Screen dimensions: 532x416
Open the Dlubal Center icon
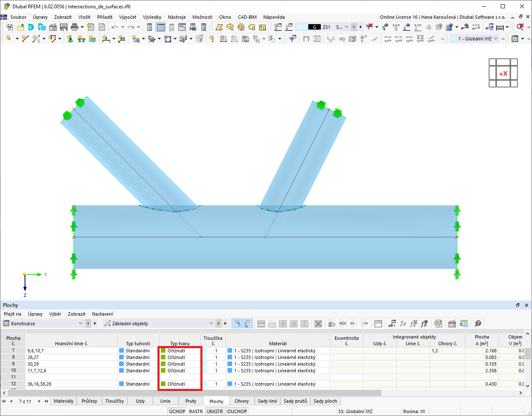[31, 27]
